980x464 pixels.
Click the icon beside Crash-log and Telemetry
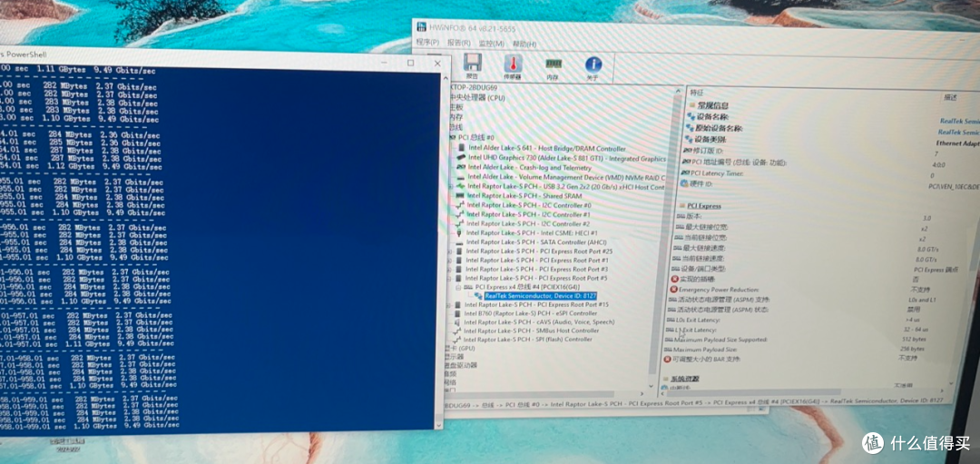coord(461,167)
